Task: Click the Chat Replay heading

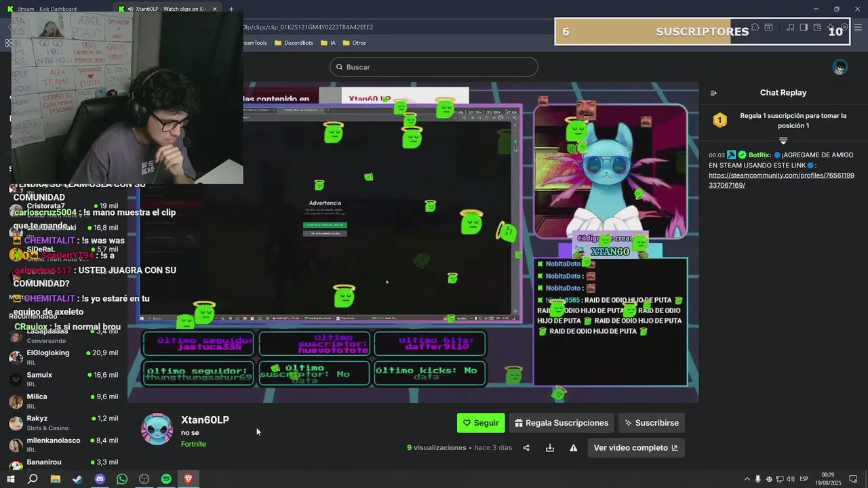Action: [x=783, y=93]
